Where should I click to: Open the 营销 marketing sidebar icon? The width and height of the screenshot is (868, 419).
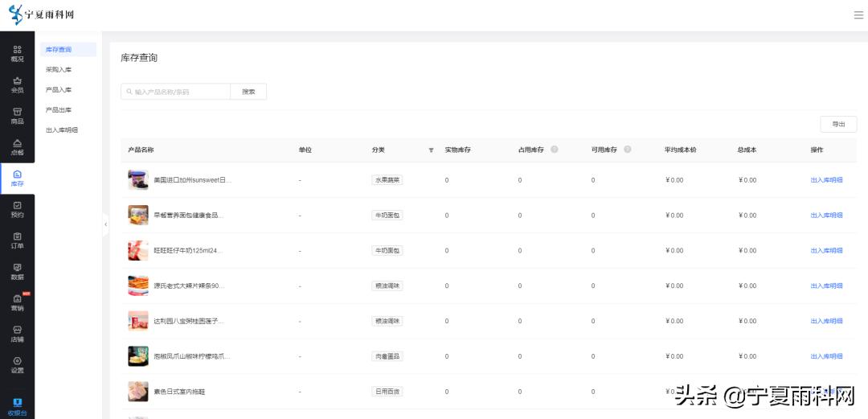17,302
